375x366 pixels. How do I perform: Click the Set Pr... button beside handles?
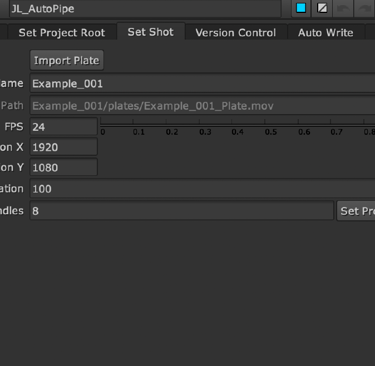pyautogui.click(x=356, y=211)
